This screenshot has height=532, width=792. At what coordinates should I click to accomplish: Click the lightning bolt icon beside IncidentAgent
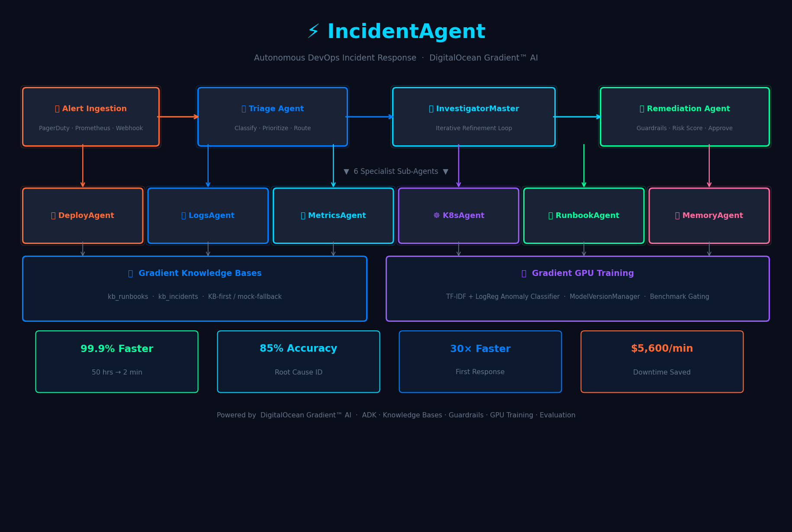point(313,32)
